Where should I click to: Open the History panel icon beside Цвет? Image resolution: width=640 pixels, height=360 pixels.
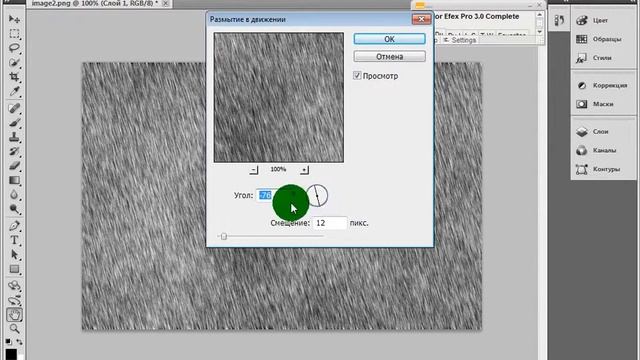[559, 20]
